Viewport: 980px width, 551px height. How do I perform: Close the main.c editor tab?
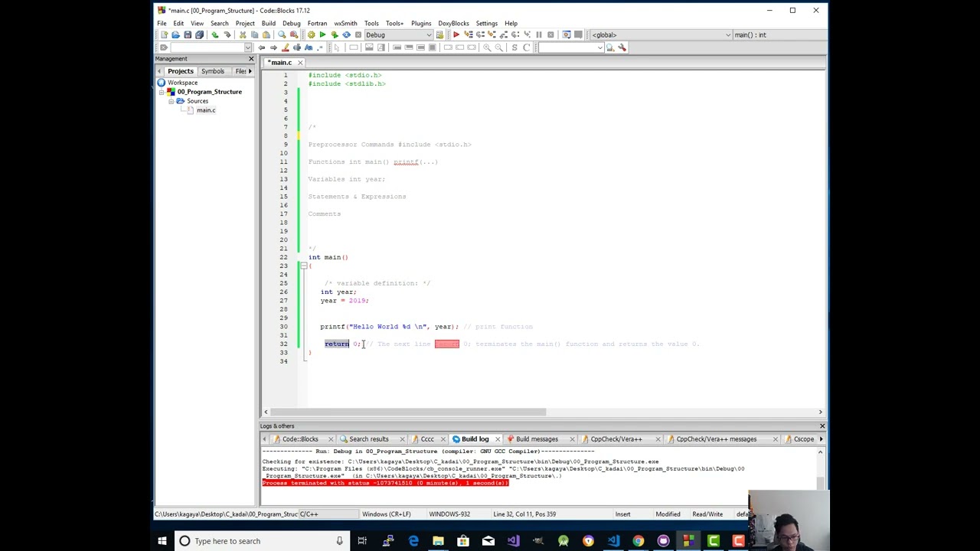click(x=300, y=63)
